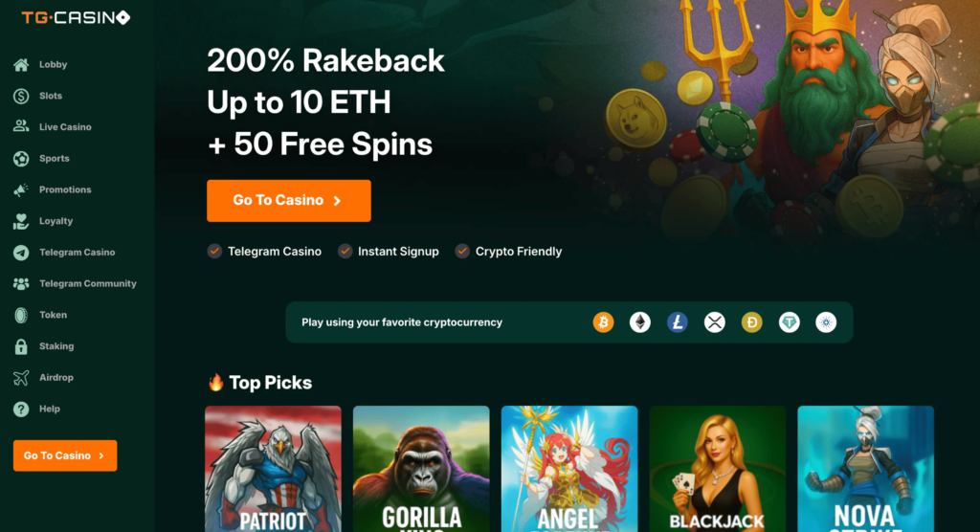The height and width of the screenshot is (532, 980).
Task: Click the large Go To Casino hero button
Action: [289, 201]
